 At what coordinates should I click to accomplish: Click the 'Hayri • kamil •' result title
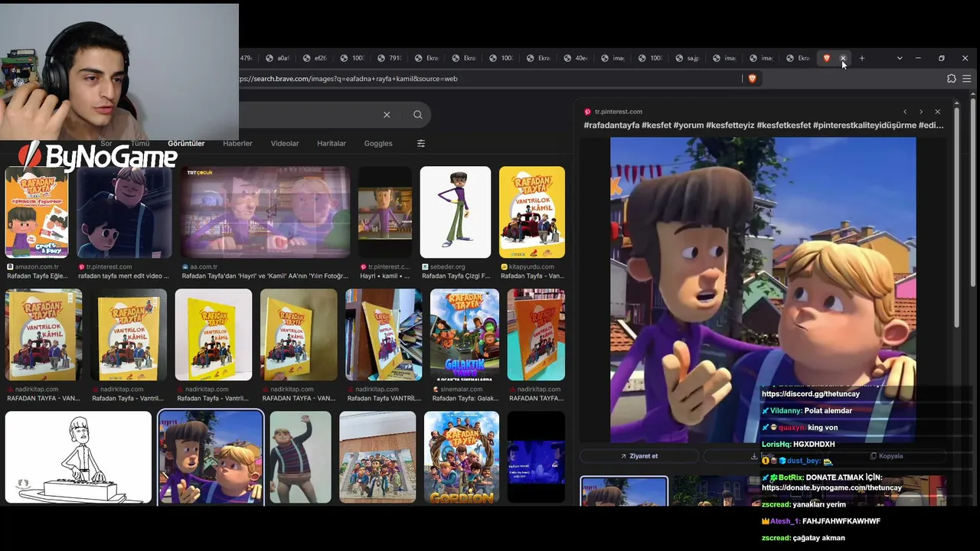[385, 276]
